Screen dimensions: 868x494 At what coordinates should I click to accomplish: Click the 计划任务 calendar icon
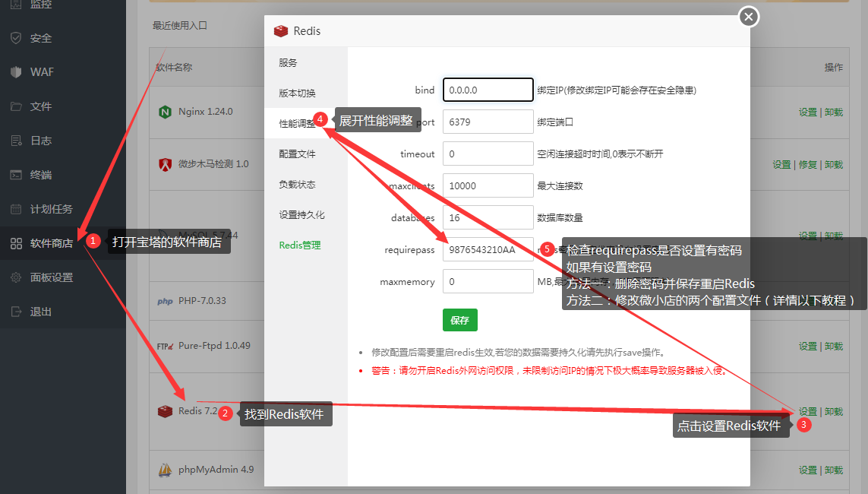click(x=16, y=209)
